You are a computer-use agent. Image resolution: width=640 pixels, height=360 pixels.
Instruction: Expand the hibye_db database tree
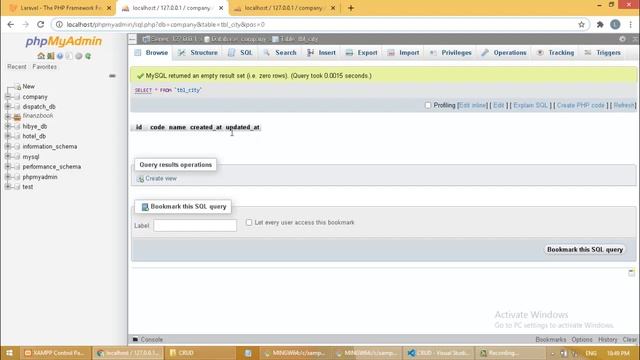click(x=8, y=127)
